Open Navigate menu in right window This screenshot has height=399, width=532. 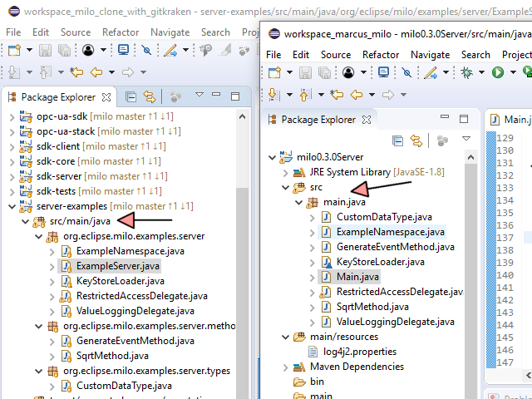click(x=431, y=55)
